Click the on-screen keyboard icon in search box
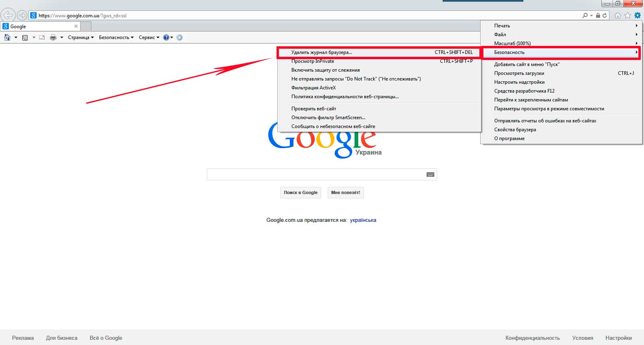The width and height of the screenshot is (644, 345). pyautogui.click(x=430, y=174)
